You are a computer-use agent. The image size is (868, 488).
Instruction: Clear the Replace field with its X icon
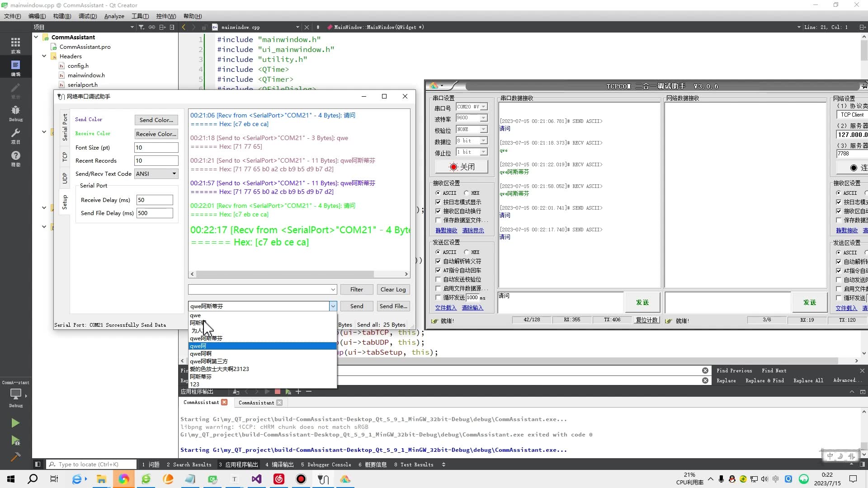point(705,380)
